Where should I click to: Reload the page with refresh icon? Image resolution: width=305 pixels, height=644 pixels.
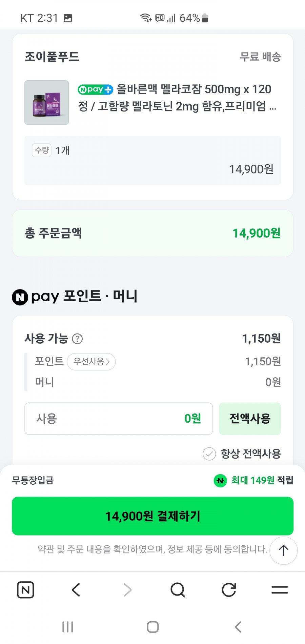click(x=229, y=590)
